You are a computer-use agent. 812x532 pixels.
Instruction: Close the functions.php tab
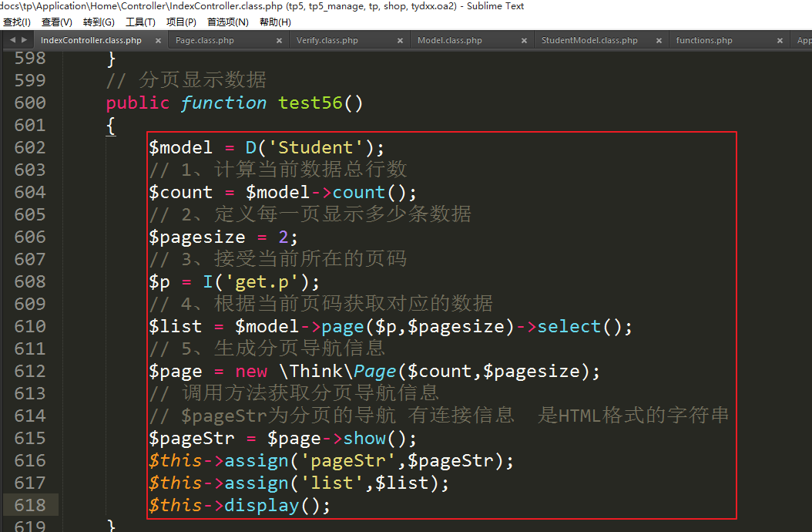[780, 40]
